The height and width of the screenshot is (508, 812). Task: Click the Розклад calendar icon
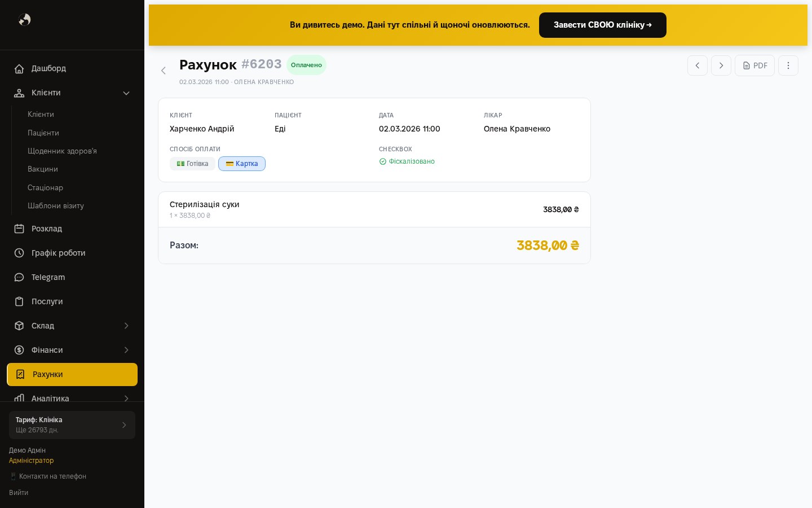point(19,229)
